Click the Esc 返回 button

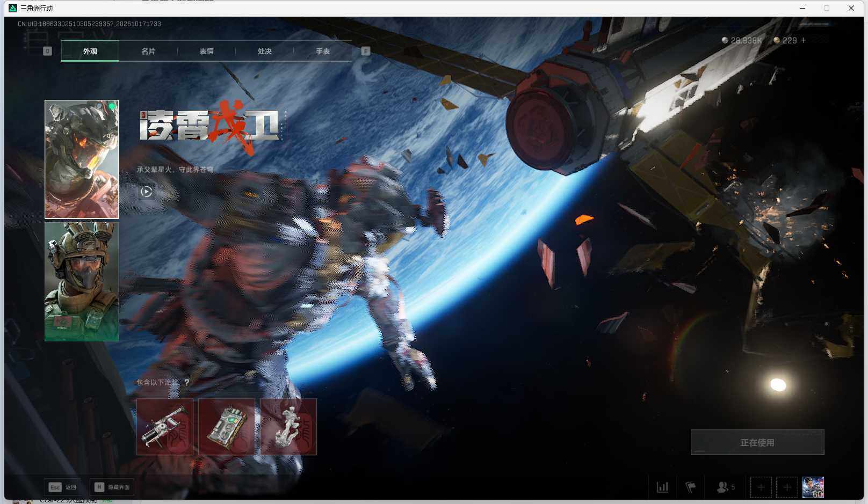[62, 487]
